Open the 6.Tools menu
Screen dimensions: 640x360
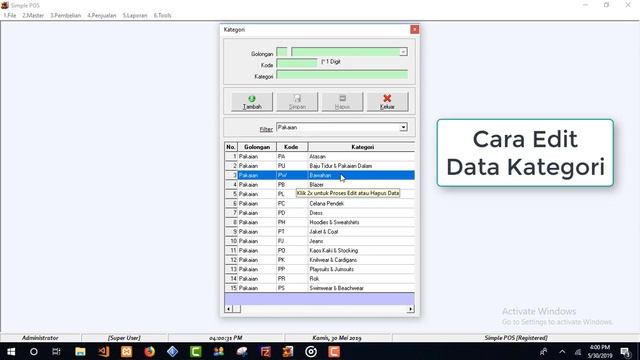click(162, 16)
